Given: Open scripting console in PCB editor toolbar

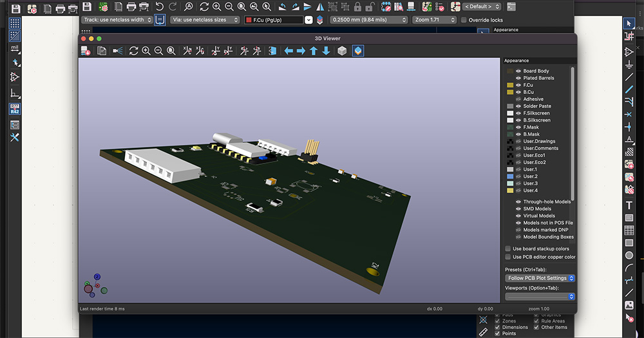Looking at the screenshot, I should pyautogui.click(x=511, y=6).
